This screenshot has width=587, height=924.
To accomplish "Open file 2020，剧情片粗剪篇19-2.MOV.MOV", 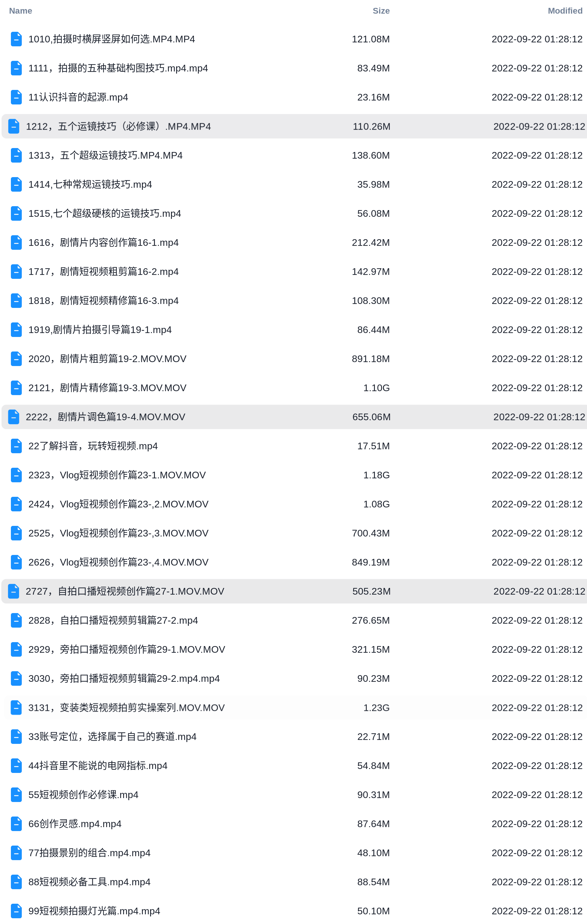I will (x=107, y=359).
